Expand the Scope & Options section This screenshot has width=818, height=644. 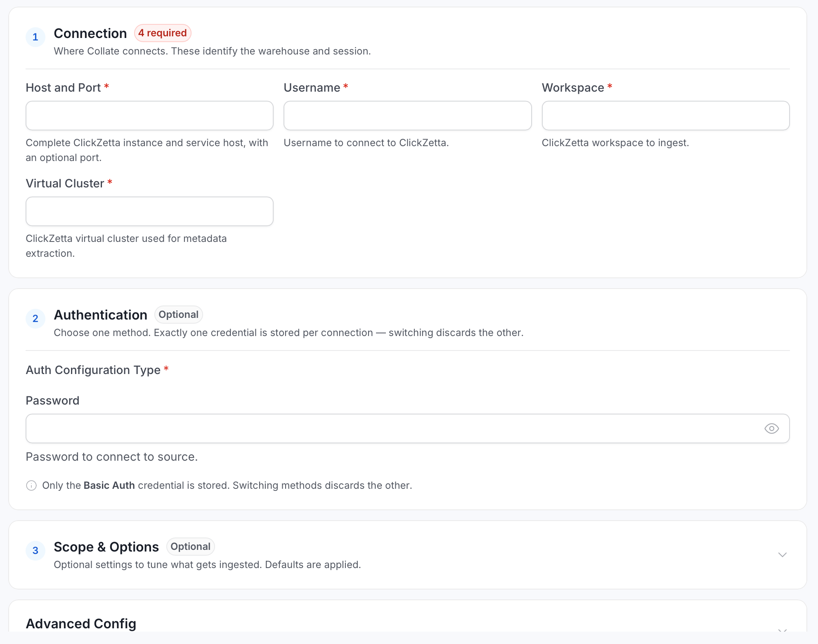pyautogui.click(x=782, y=555)
